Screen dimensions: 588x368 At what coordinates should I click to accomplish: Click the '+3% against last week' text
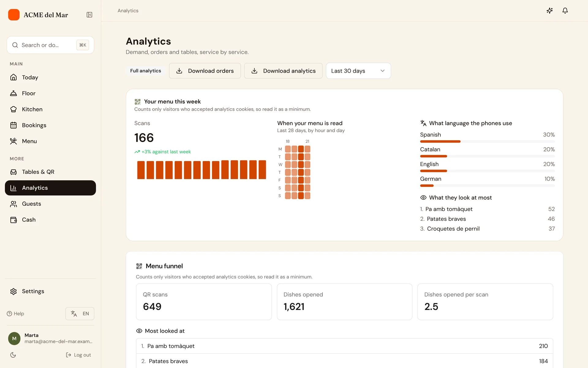[x=166, y=152]
